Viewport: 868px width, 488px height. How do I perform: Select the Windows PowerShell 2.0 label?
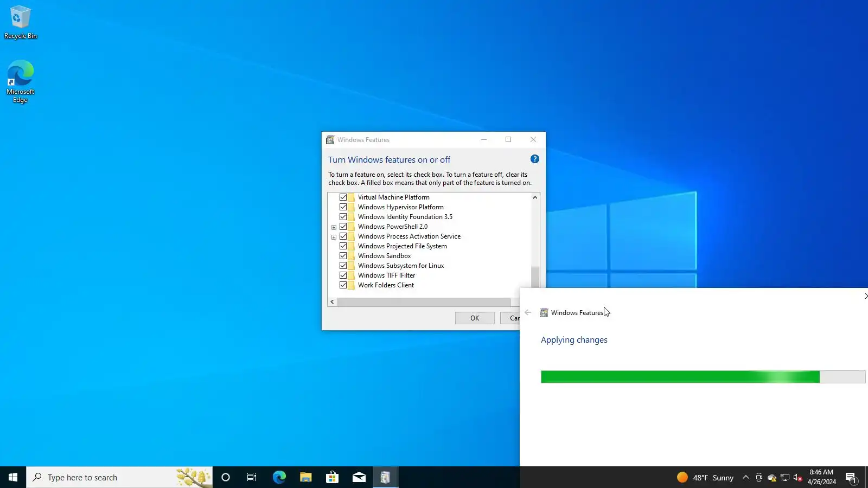pos(392,227)
